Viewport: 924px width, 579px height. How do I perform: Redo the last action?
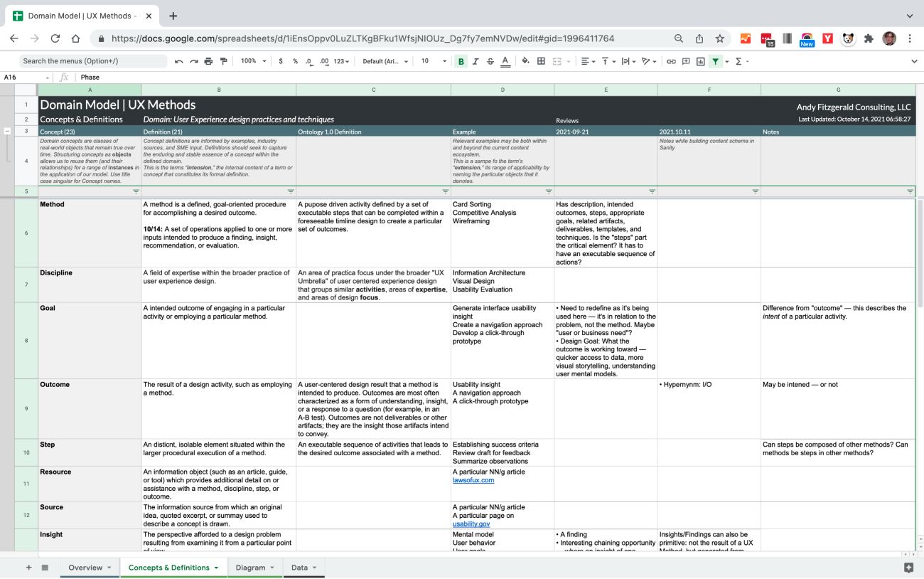pyautogui.click(x=193, y=61)
